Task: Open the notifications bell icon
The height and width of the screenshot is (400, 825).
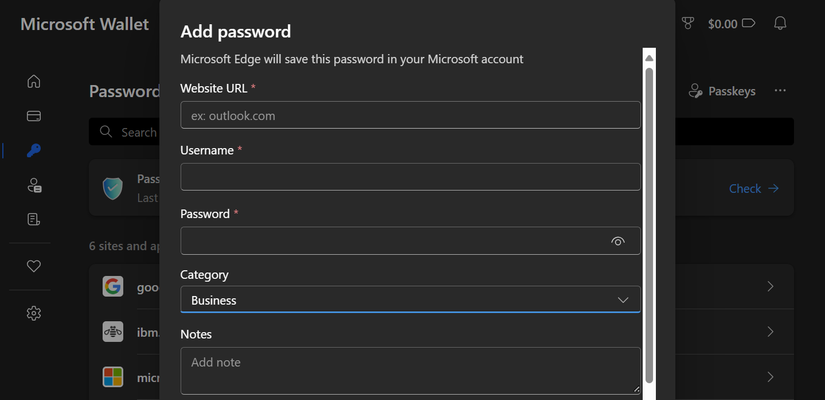Action: (780, 23)
